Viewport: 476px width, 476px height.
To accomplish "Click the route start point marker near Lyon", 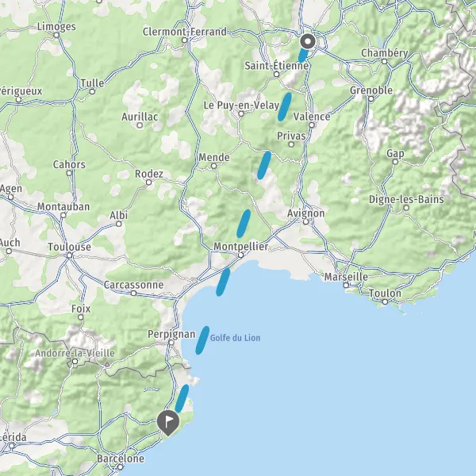I will click(x=308, y=41).
